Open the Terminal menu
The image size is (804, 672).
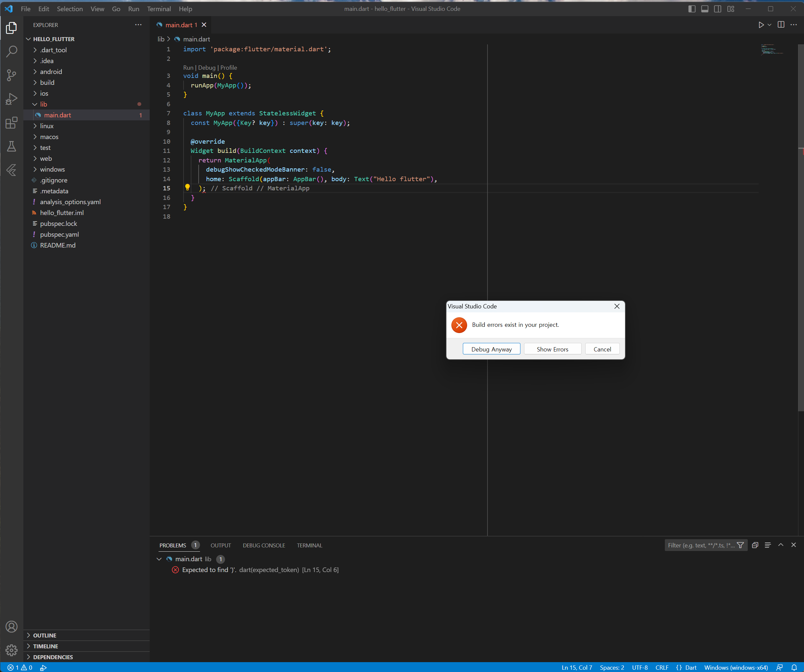pyautogui.click(x=159, y=9)
